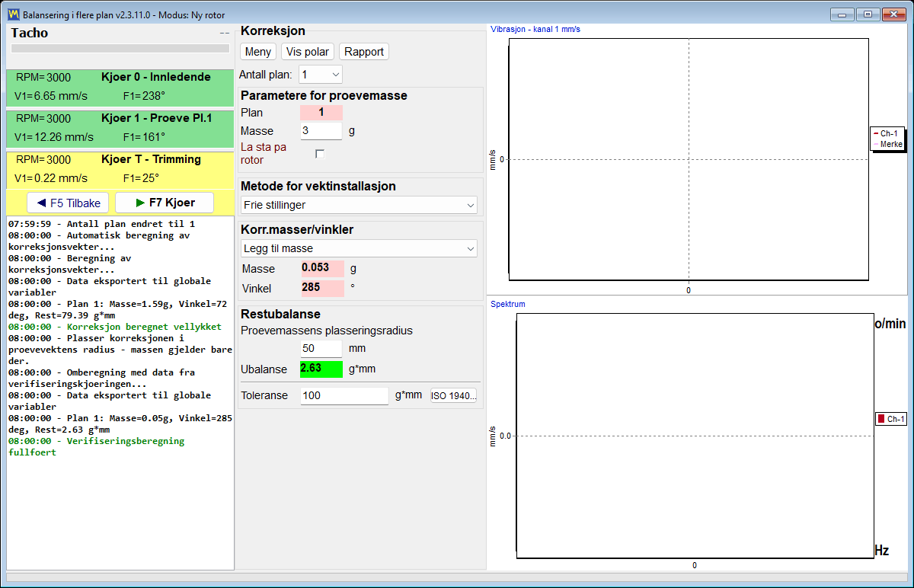
Task: Click the green Ubalanse value 2.63
Action: click(321, 369)
